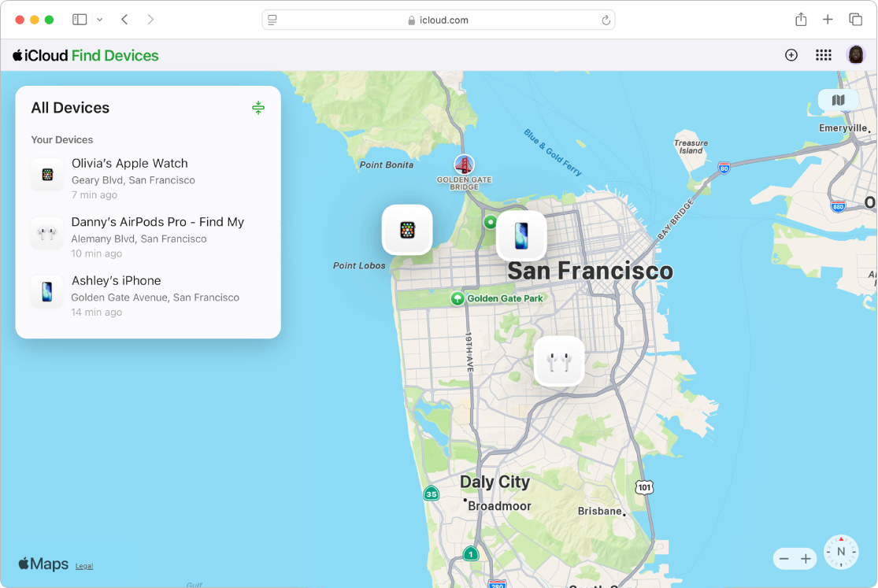Viewport: 878px width, 588px height.
Task: Open a new Safari tab
Action: tap(828, 19)
